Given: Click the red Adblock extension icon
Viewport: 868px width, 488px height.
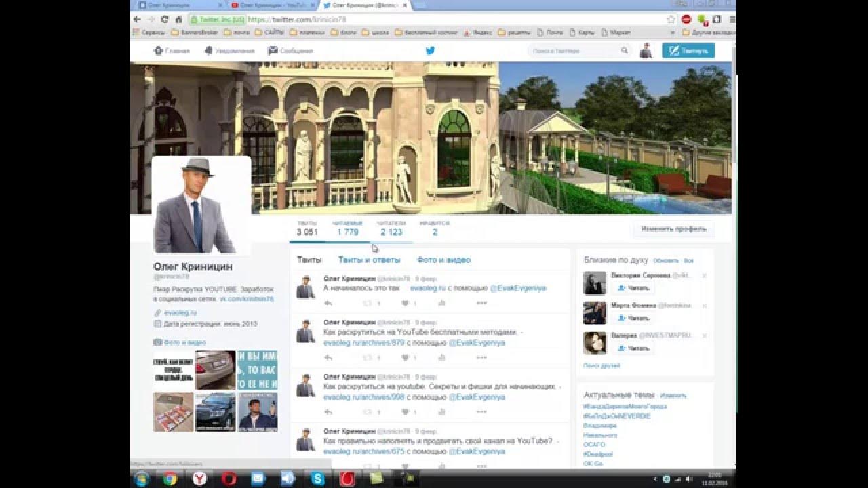Looking at the screenshot, I should coord(686,20).
